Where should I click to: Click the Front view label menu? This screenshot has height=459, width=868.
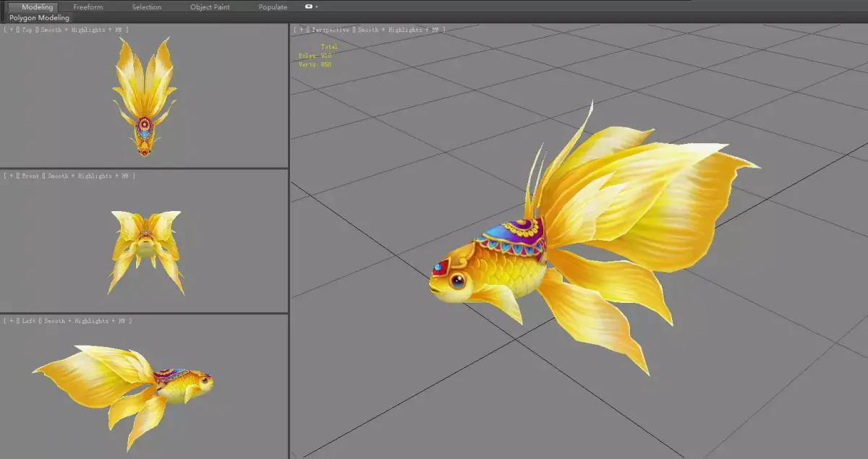click(x=30, y=176)
